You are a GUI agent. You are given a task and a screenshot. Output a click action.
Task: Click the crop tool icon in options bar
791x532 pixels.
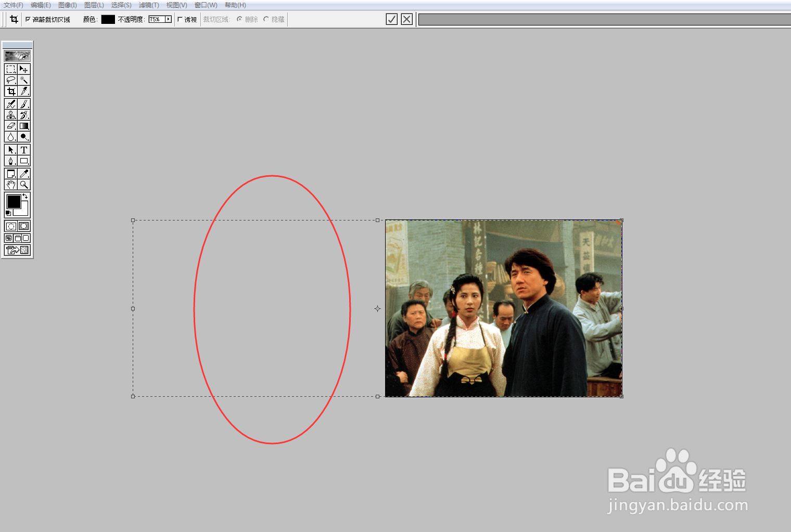[14, 19]
